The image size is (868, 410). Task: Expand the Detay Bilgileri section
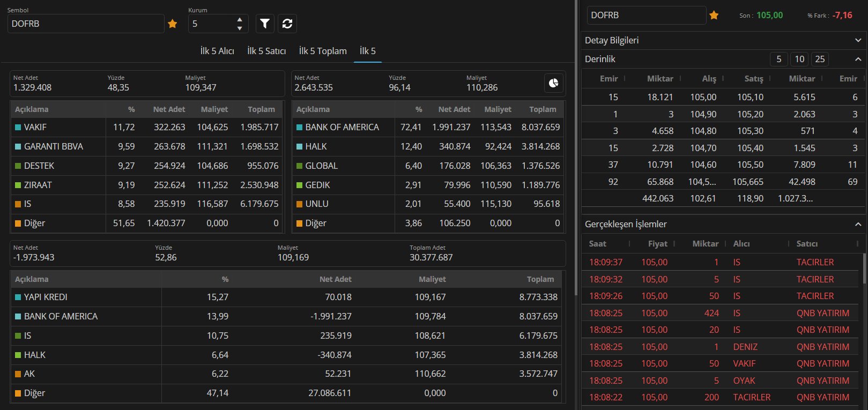click(x=858, y=40)
